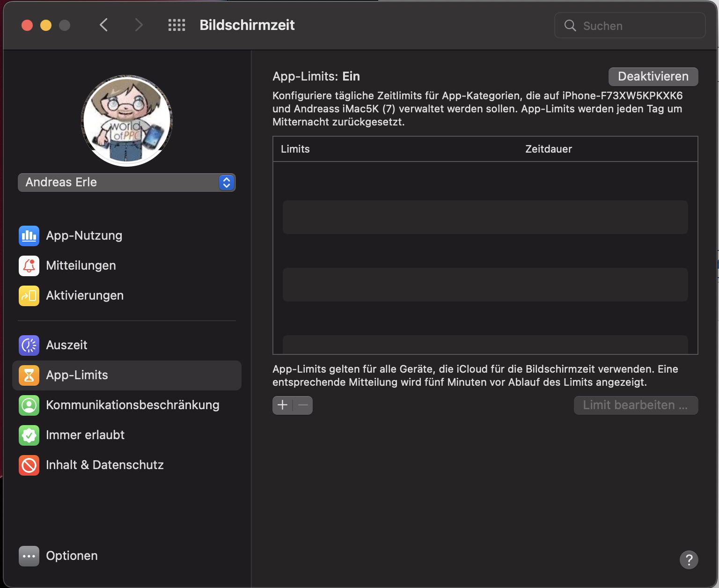
Task: Click the Auszeit purple clock icon
Action: tap(29, 345)
